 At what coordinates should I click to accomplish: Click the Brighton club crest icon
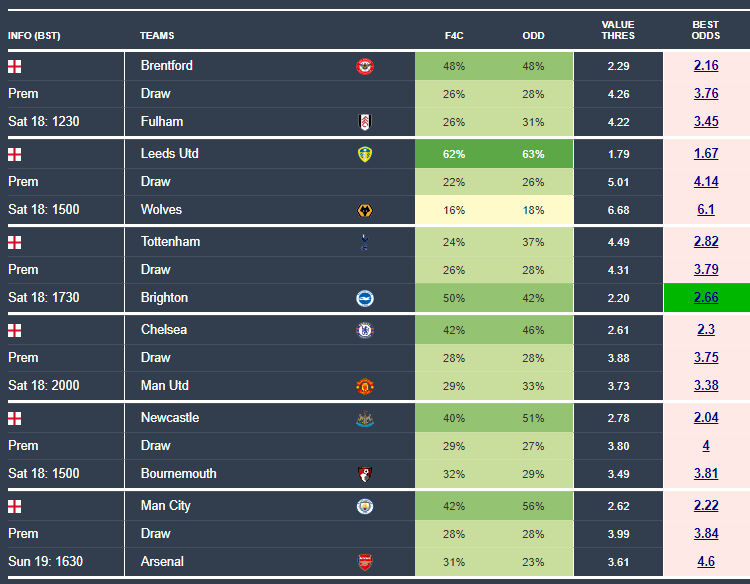pyautogui.click(x=365, y=298)
